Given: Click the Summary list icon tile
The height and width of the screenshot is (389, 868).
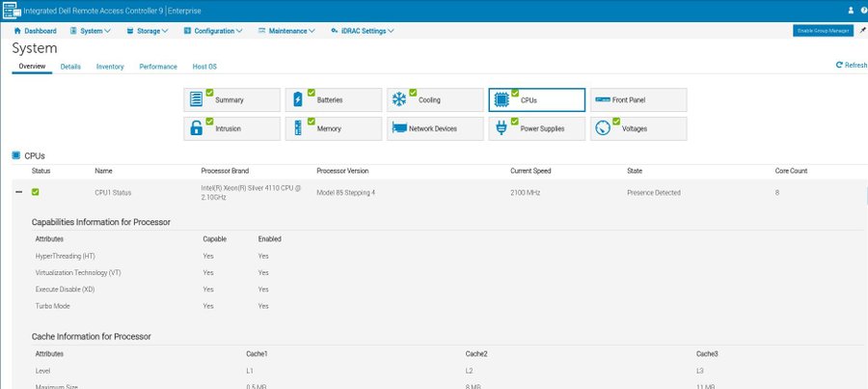Looking at the screenshot, I should click(197, 99).
